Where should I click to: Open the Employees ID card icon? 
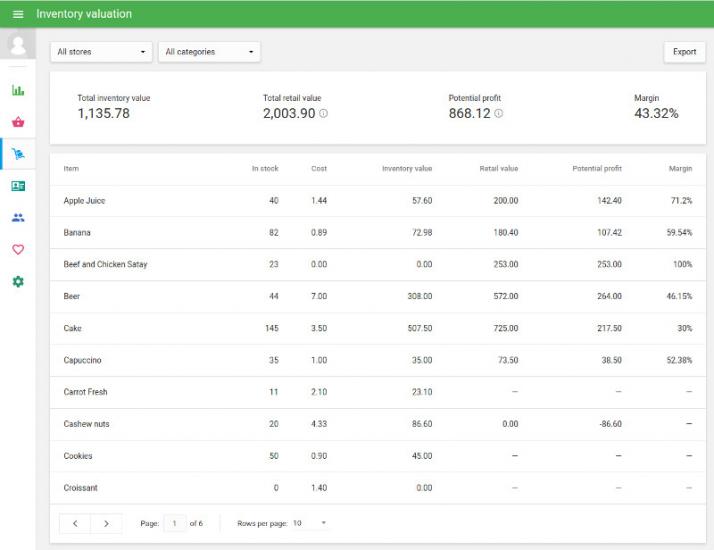point(18,186)
